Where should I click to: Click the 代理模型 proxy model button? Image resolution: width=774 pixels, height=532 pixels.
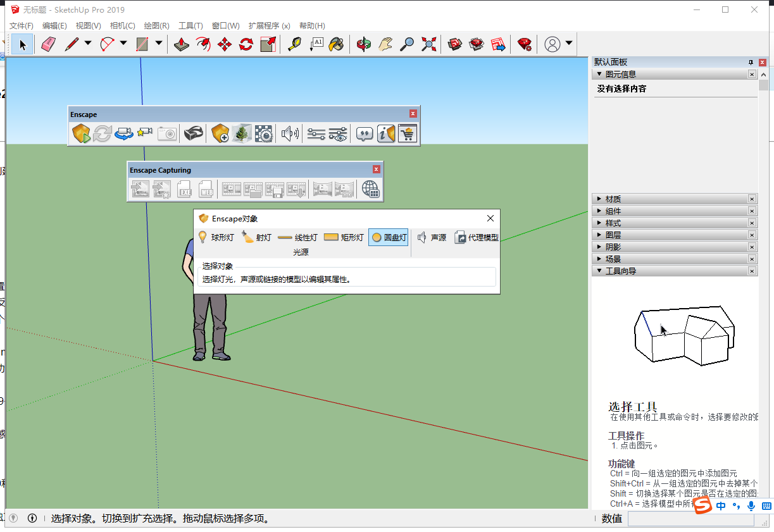pos(477,238)
